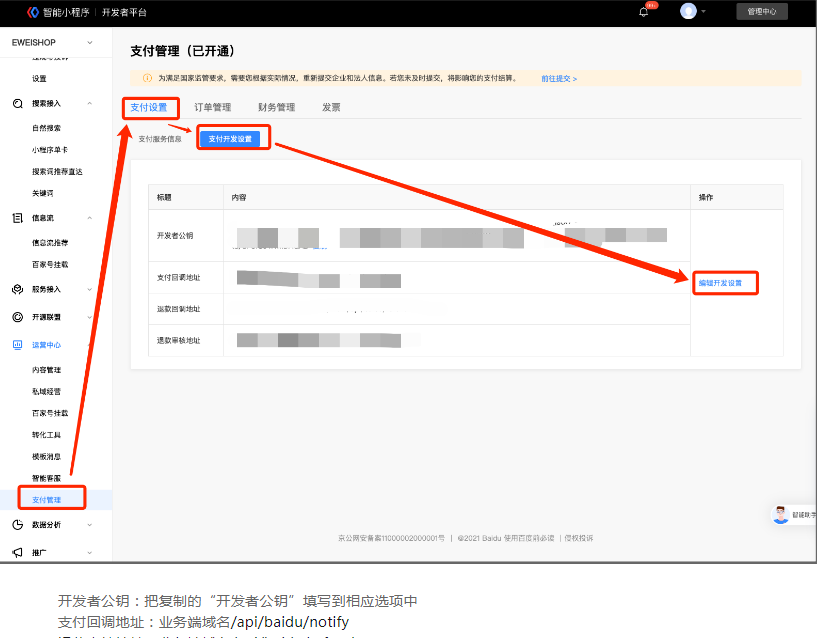Viewport: 818px width, 638px height.
Task: Expand the EWEISHOP app dropdown
Action: (x=90, y=43)
